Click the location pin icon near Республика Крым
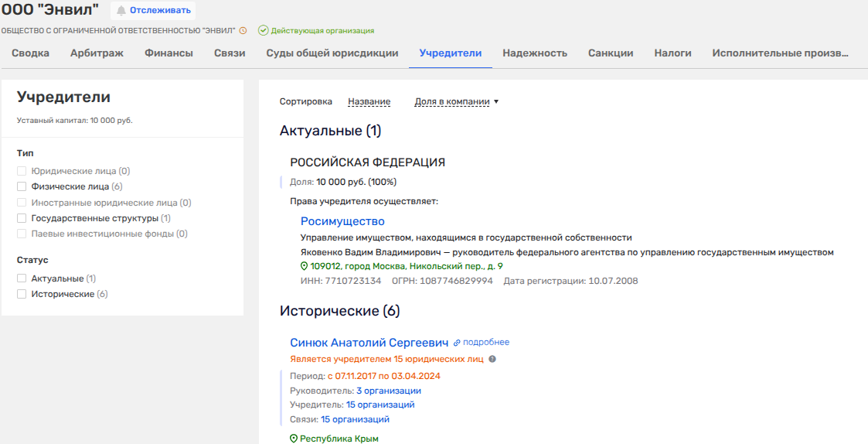 [294, 439]
